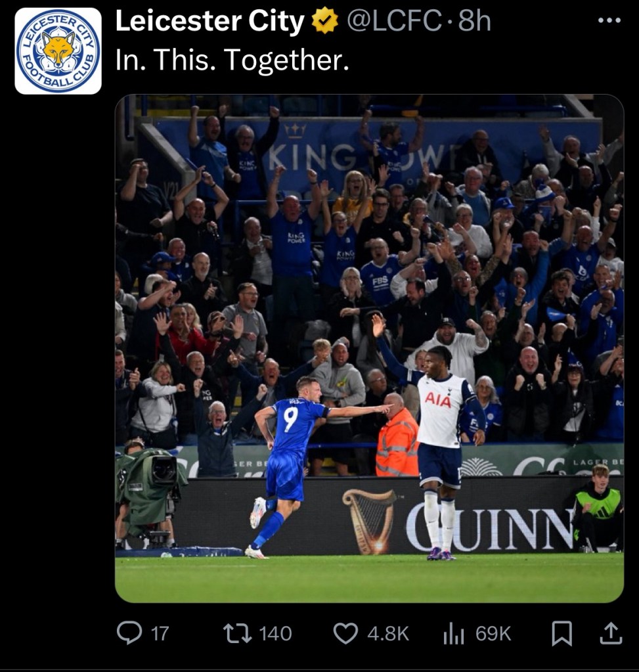
Task: Open the share icon
Action: click(610, 633)
